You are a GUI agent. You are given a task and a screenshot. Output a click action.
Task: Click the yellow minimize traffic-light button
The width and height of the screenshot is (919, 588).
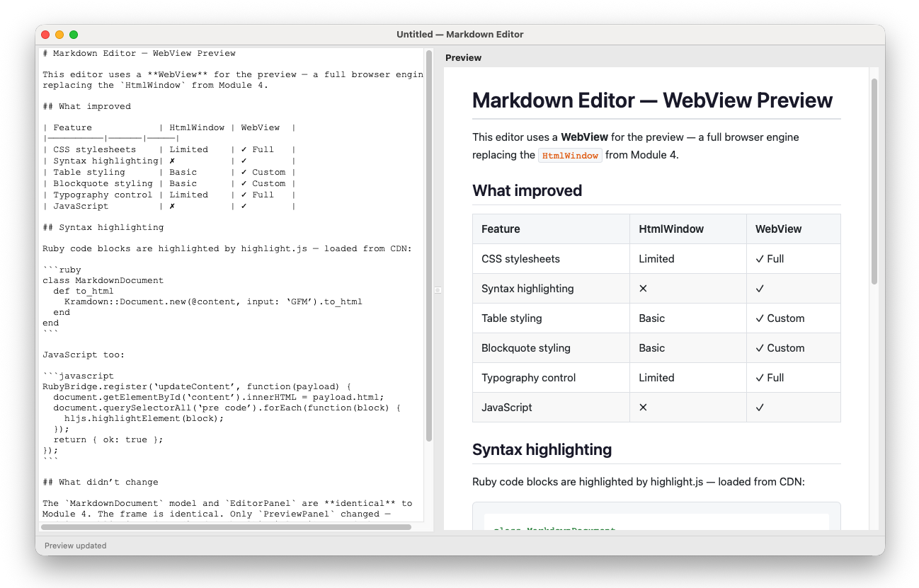[59, 34]
